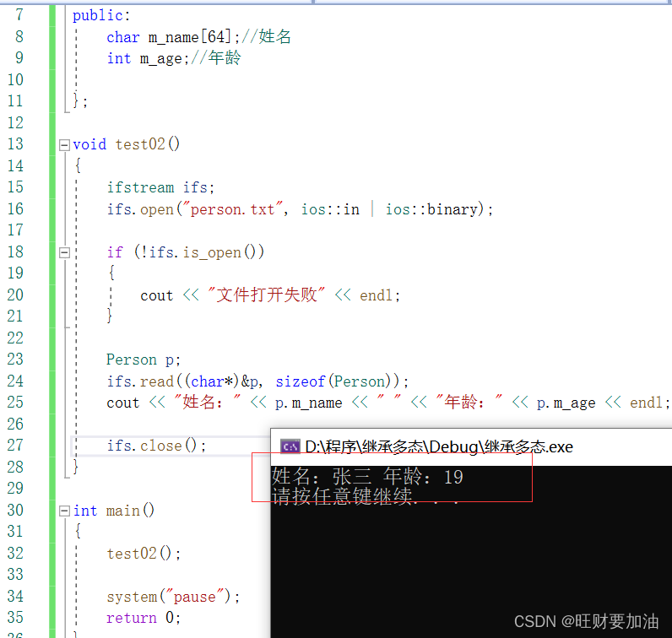The width and height of the screenshot is (672, 638).
Task: Collapse the void test02() function block
Action: tap(64, 145)
